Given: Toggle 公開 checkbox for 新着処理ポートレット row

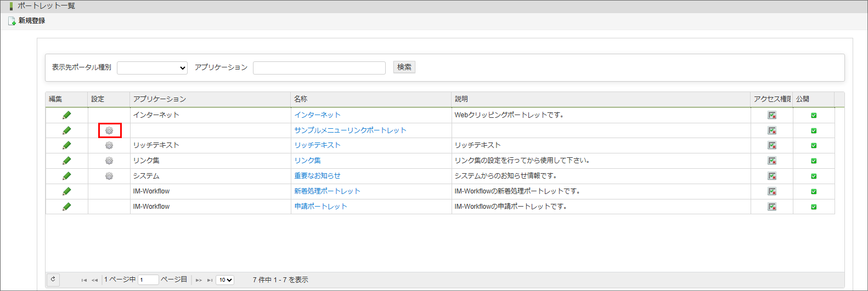Looking at the screenshot, I should click(814, 191).
